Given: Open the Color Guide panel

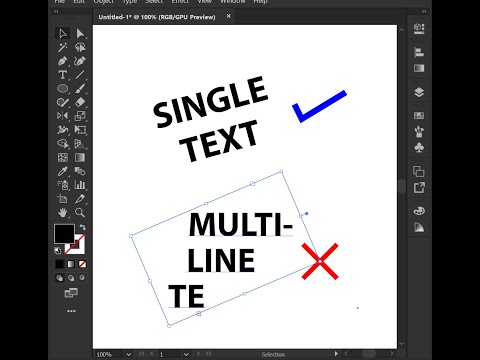Looking at the screenshot, I should click(419, 227).
